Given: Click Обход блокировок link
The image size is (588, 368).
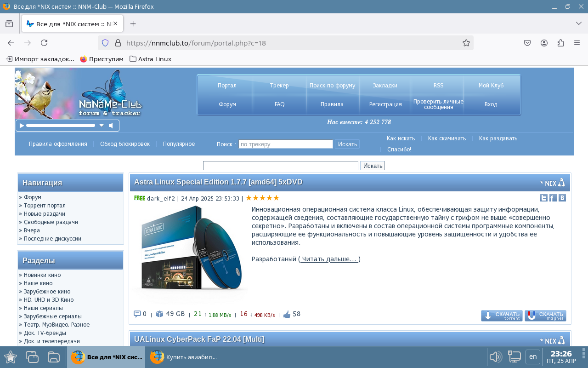Looking at the screenshot, I should coord(125,144).
